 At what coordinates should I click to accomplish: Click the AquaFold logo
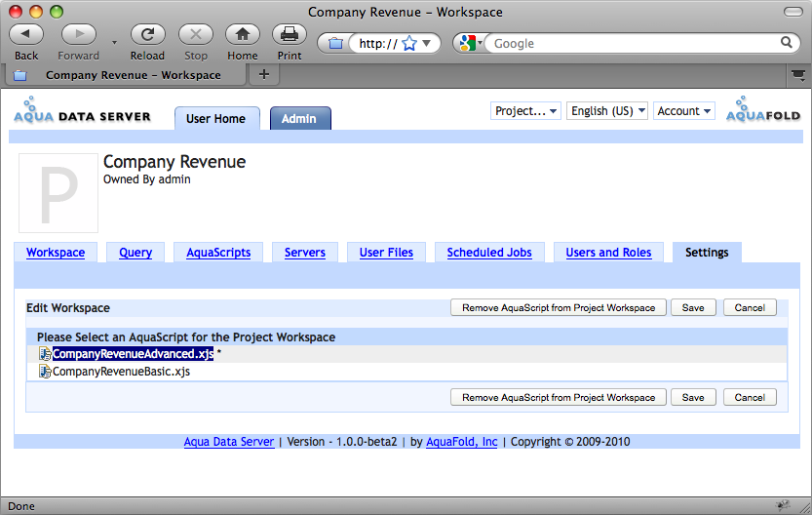pyautogui.click(x=763, y=109)
